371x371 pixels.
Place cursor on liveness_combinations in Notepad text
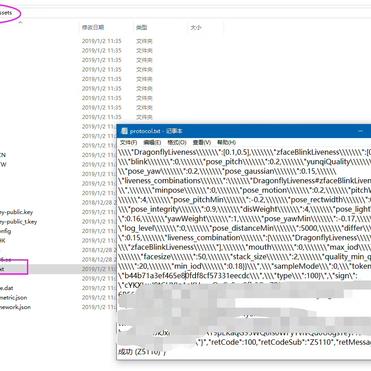pos(162,181)
